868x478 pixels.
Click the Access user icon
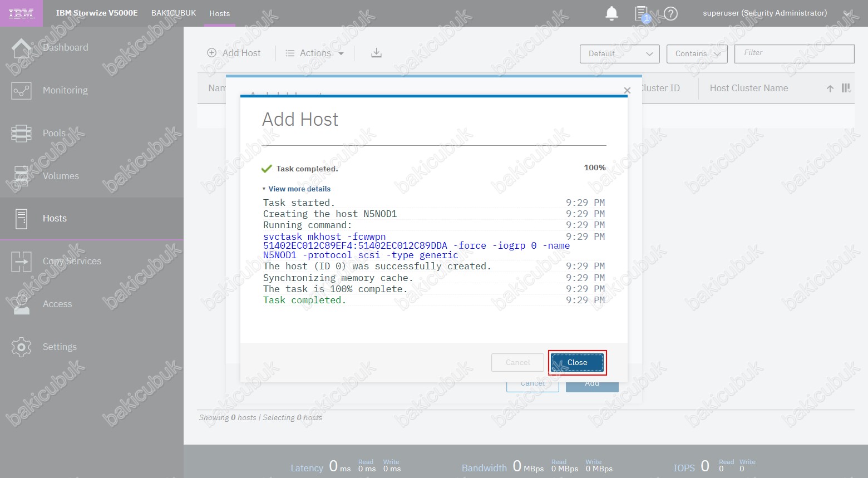21,304
